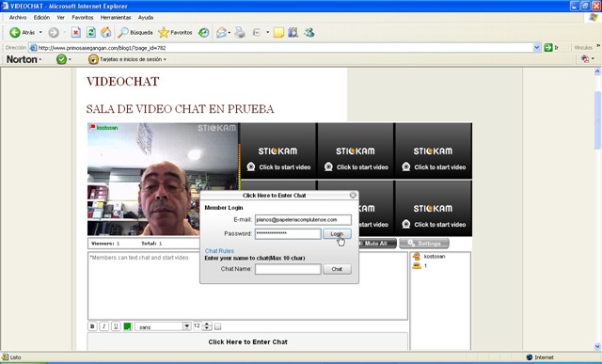The height and width of the screenshot is (364, 602).
Task: Open Tarjetas e inicios de sesión dropdown
Action: [128, 59]
